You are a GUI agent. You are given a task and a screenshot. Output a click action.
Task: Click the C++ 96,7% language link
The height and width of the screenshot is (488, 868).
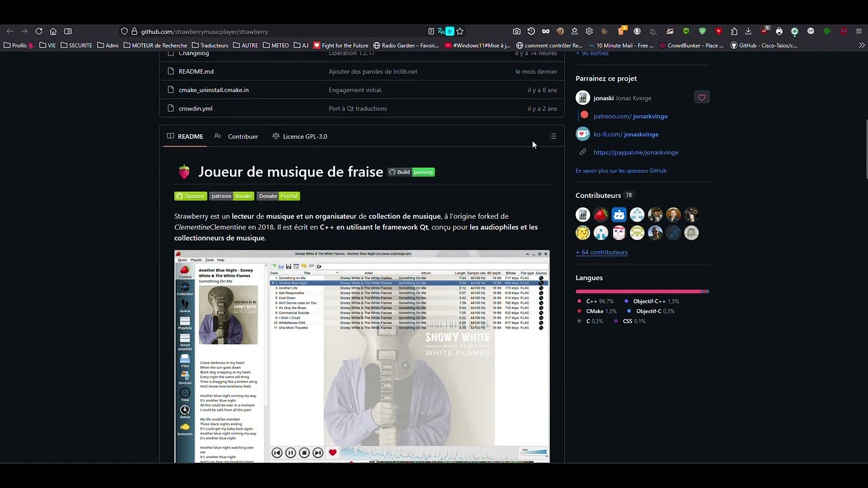tap(595, 302)
